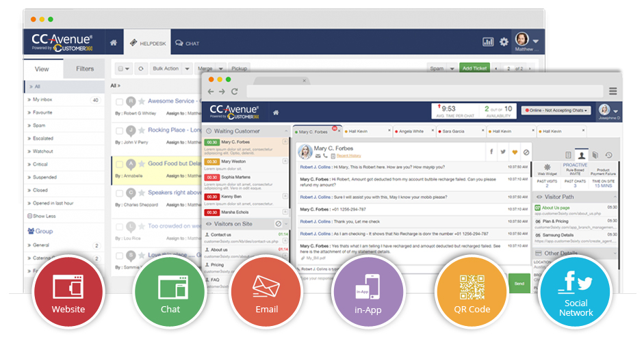The image size is (644, 339).
Task: Open the About Us page in Visitor Path
Action: (x=555, y=208)
